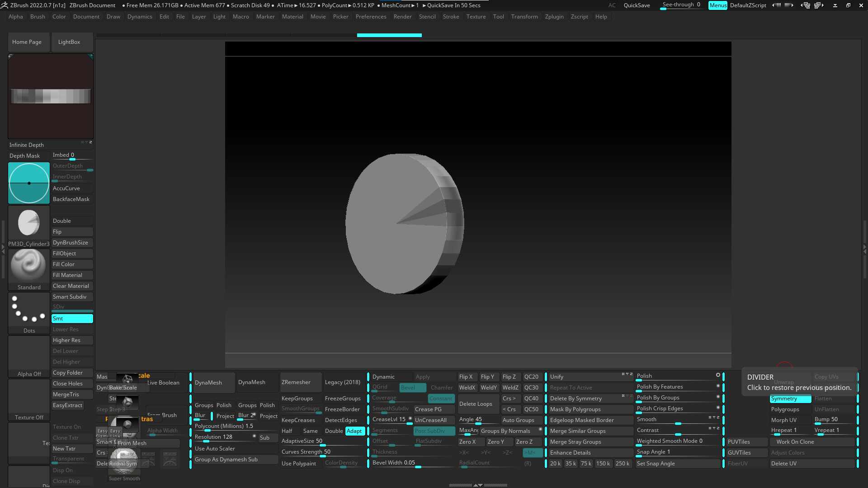This screenshot has height=488, width=868.
Task: Click the See-through slider
Action: [681, 5]
